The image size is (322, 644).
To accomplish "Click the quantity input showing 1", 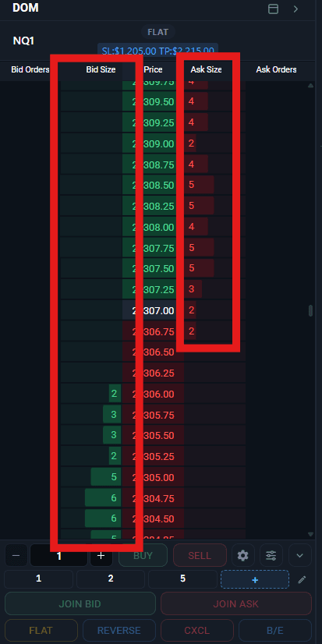I will pos(58,555).
